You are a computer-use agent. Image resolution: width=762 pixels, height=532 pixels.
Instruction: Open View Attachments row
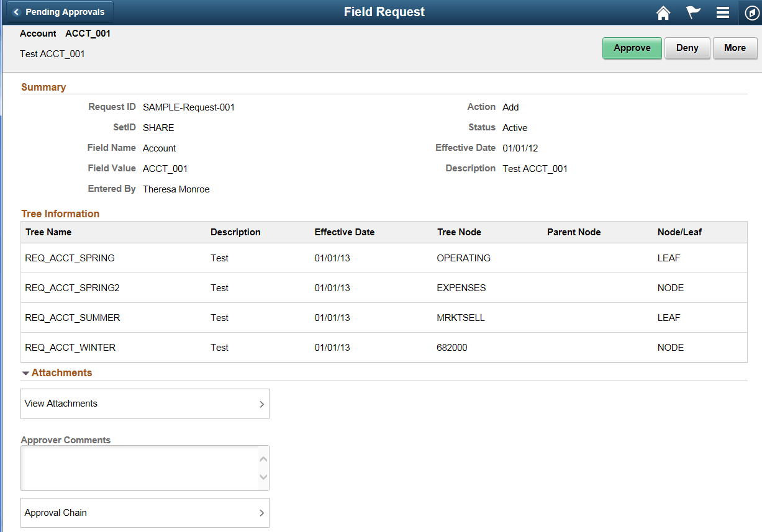pyautogui.click(x=145, y=404)
